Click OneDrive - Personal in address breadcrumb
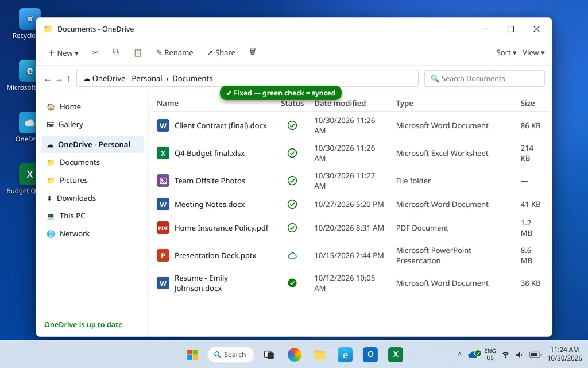This screenshot has width=588, height=368. click(x=127, y=78)
